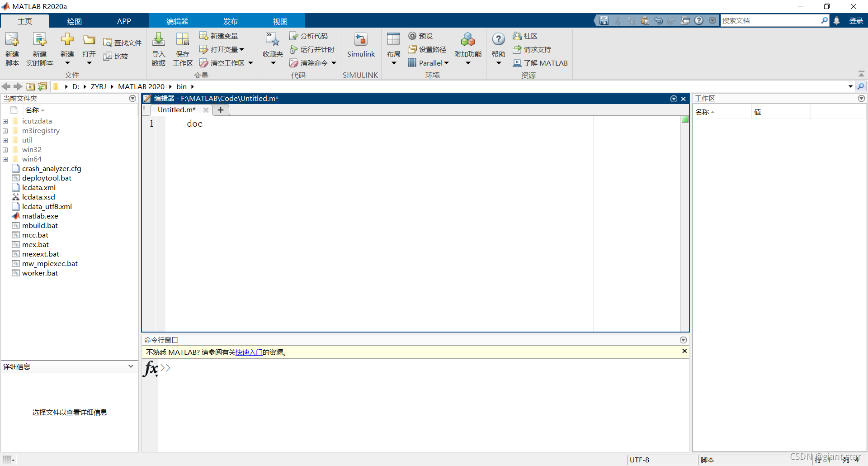This screenshot has height=466, width=868.
Task: Click Find Files (查找文件) button
Action: tap(122, 43)
